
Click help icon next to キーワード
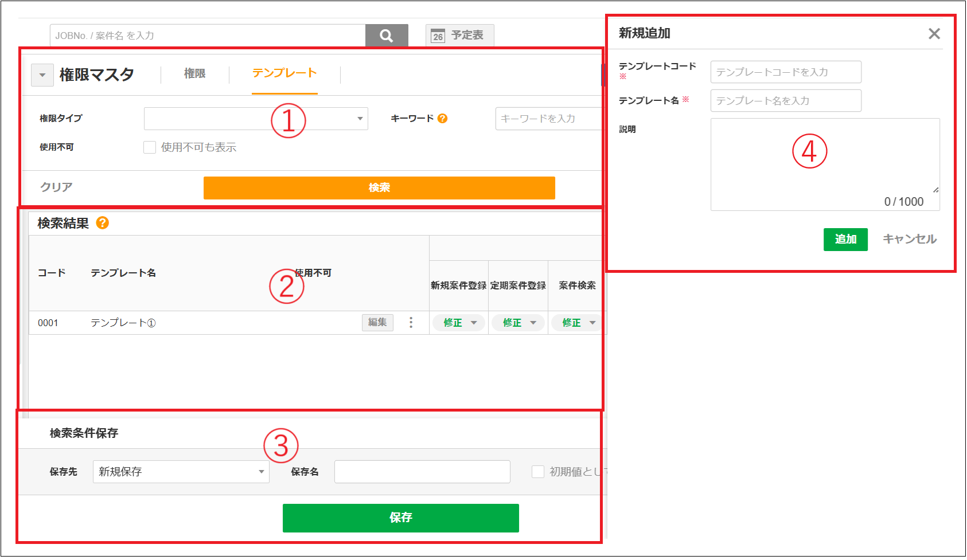click(442, 119)
